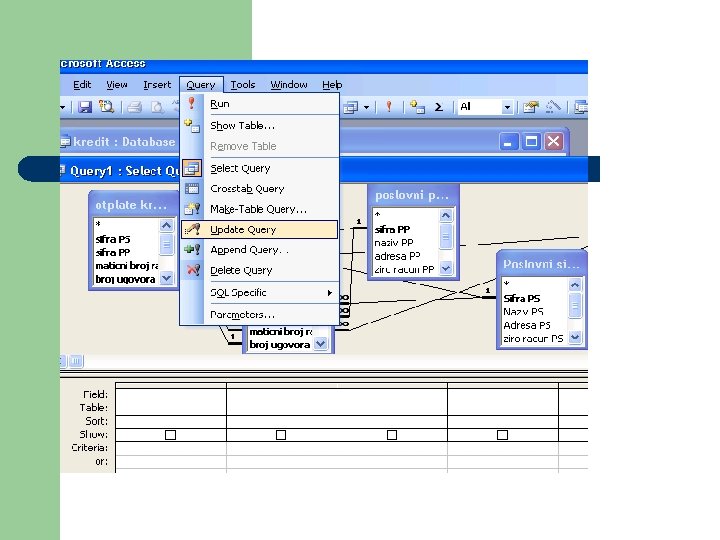This screenshot has height=540, width=720.
Task: Select maticni broj field in otplate table
Action: (x=127, y=265)
